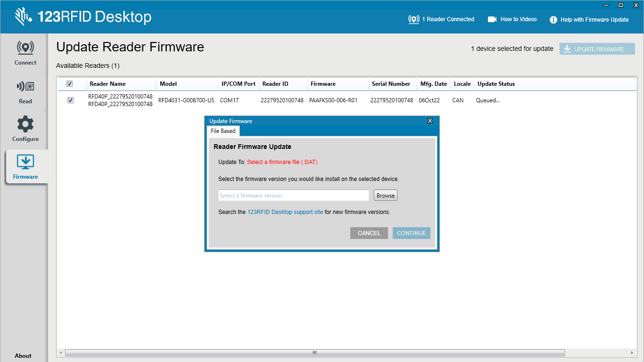Open the About section in sidebar

click(23, 356)
